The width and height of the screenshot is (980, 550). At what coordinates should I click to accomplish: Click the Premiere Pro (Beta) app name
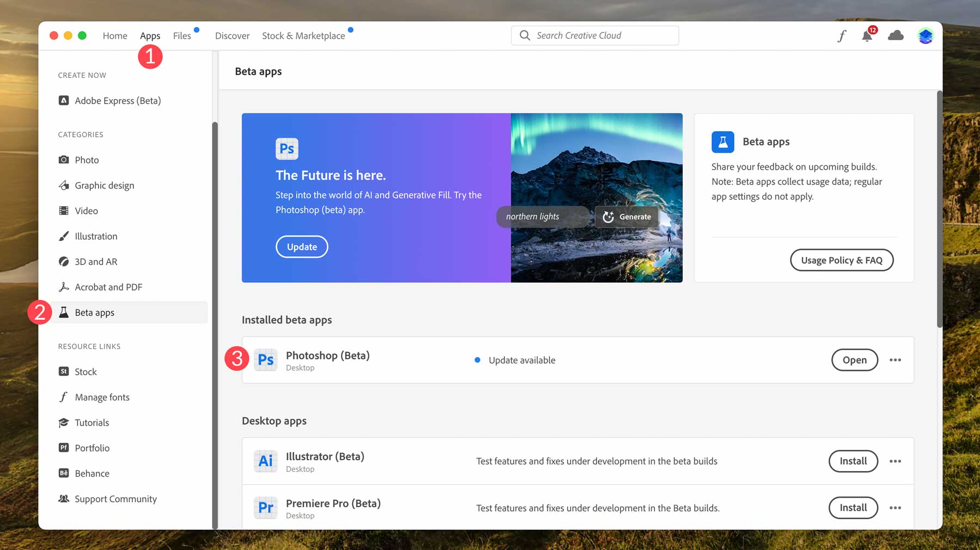point(333,503)
